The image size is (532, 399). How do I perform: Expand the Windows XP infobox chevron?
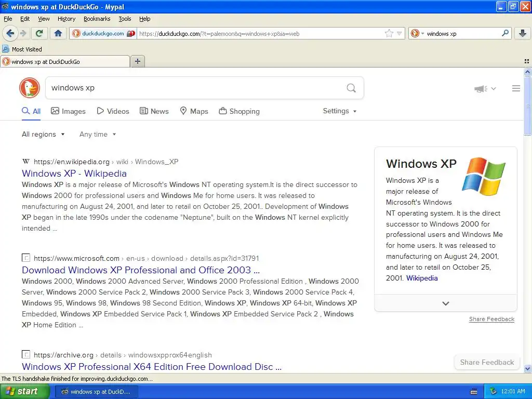(x=445, y=303)
